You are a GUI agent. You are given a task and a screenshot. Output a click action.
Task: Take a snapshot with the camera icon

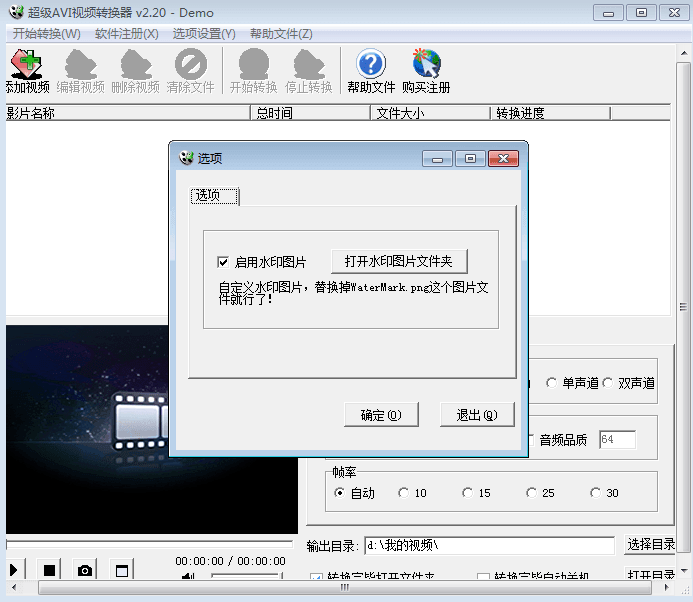click(x=85, y=571)
